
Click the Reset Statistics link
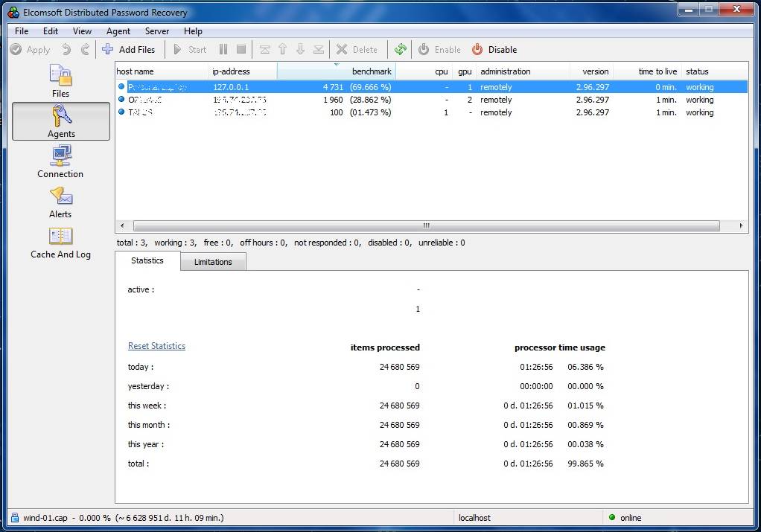tap(157, 346)
